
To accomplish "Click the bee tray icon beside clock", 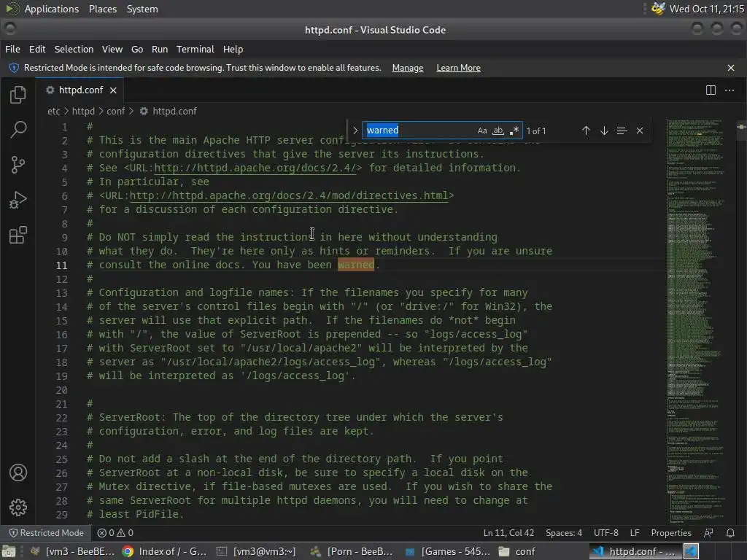I will (658, 9).
